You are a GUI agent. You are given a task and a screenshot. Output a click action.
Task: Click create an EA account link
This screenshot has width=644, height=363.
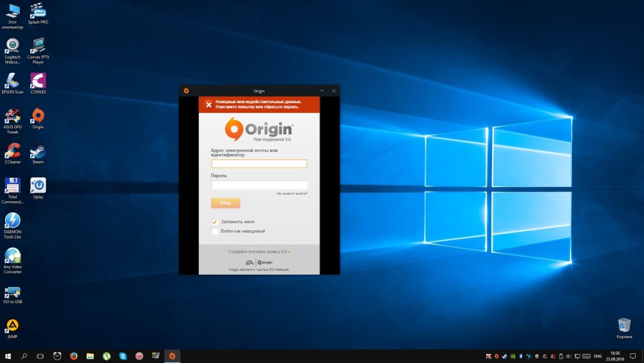coord(259,251)
